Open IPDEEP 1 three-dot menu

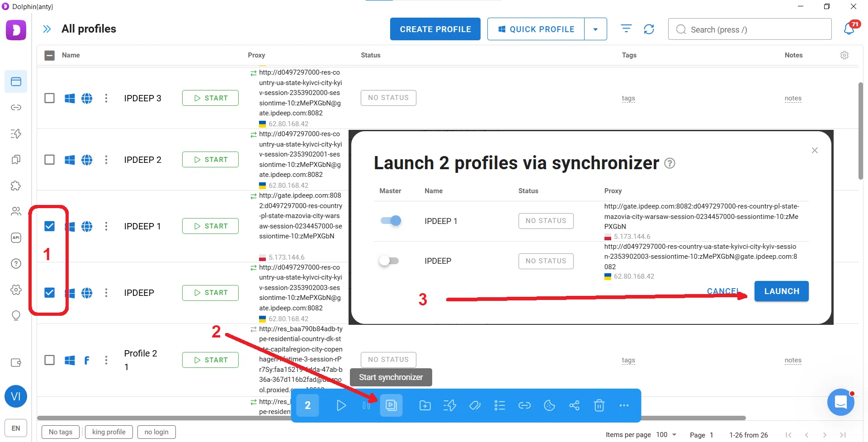pos(106,226)
